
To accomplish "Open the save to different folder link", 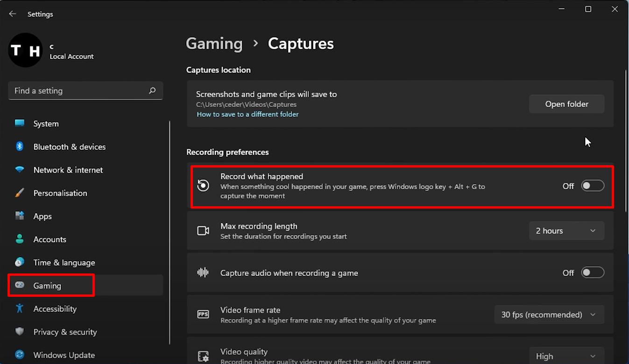I will coord(247,114).
